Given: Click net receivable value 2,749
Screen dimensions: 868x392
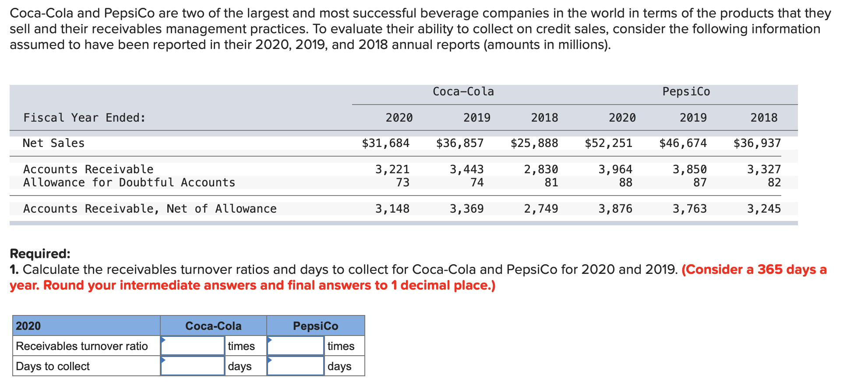Looking at the screenshot, I should tap(541, 209).
